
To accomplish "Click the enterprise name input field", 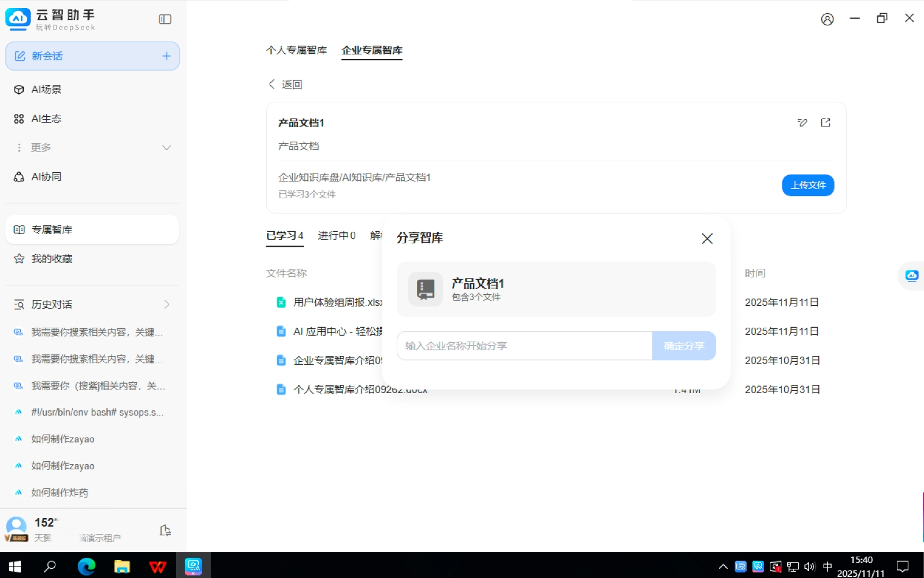I will point(524,346).
